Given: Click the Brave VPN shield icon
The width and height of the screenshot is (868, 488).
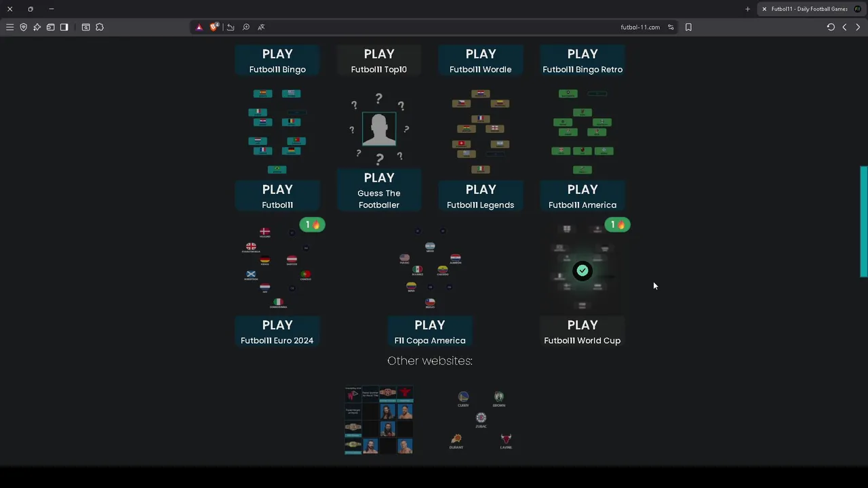Looking at the screenshot, I should (x=23, y=27).
